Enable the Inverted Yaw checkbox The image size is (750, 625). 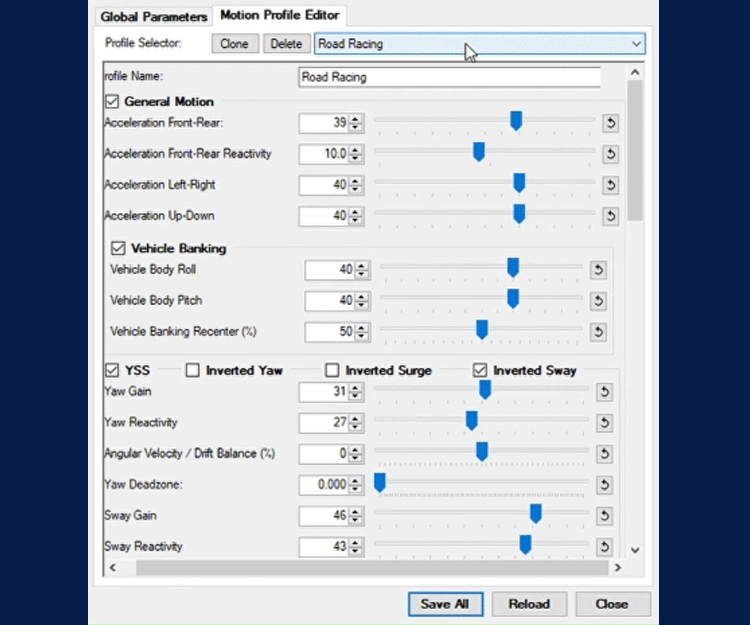tap(192, 370)
